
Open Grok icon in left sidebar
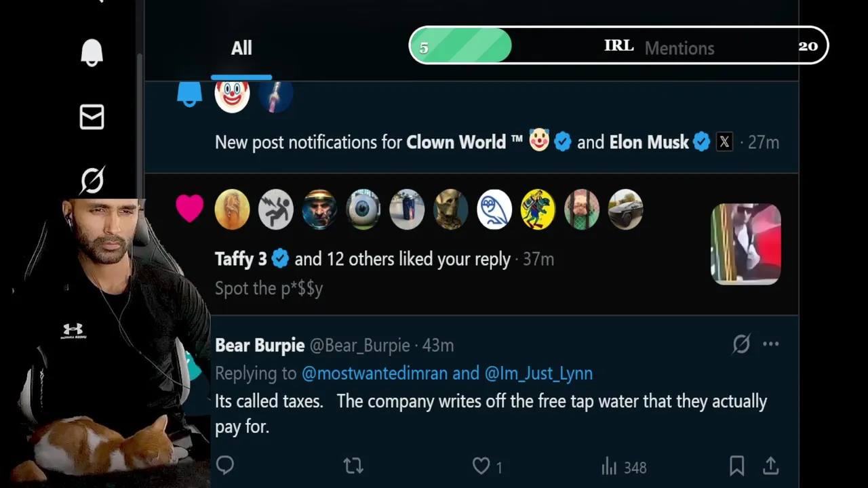tap(92, 180)
